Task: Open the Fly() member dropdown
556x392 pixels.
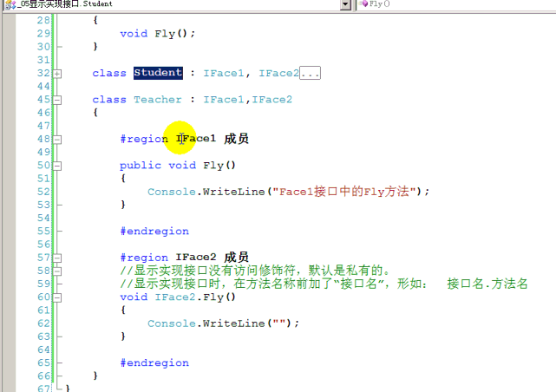Action: (x=455, y=4)
